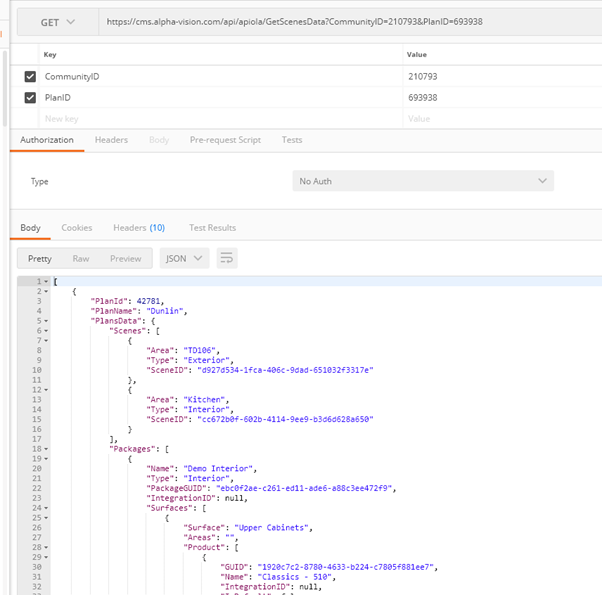Switch to the request Headers tab
The height and width of the screenshot is (595, 602).
(111, 140)
